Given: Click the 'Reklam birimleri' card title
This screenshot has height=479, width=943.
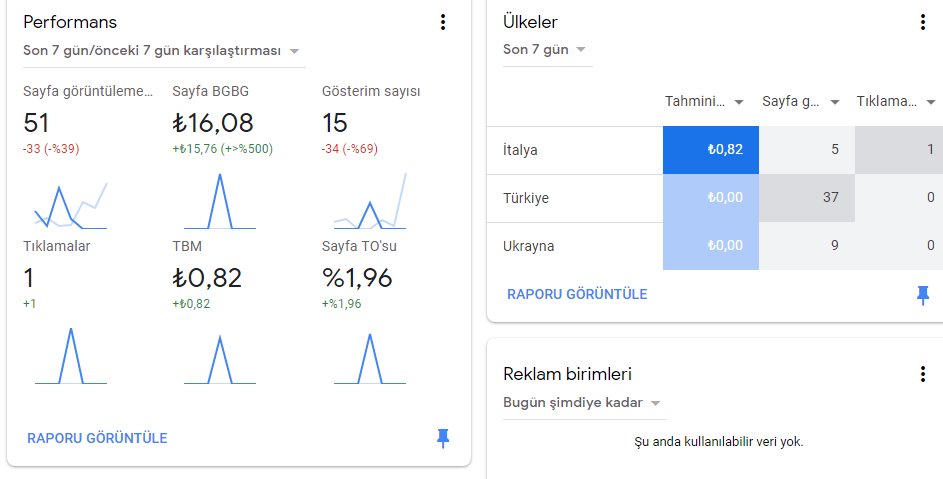Looking at the screenshot, I should [567, 374].
